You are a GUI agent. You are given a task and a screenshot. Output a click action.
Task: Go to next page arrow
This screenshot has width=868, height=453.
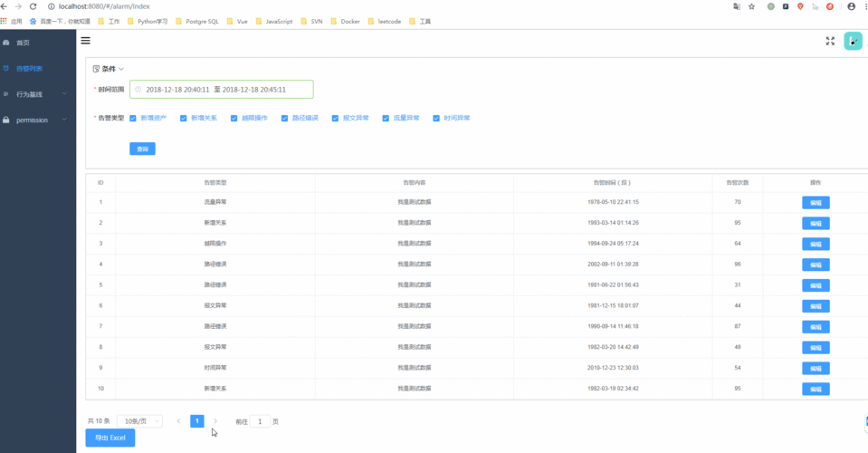215,421
